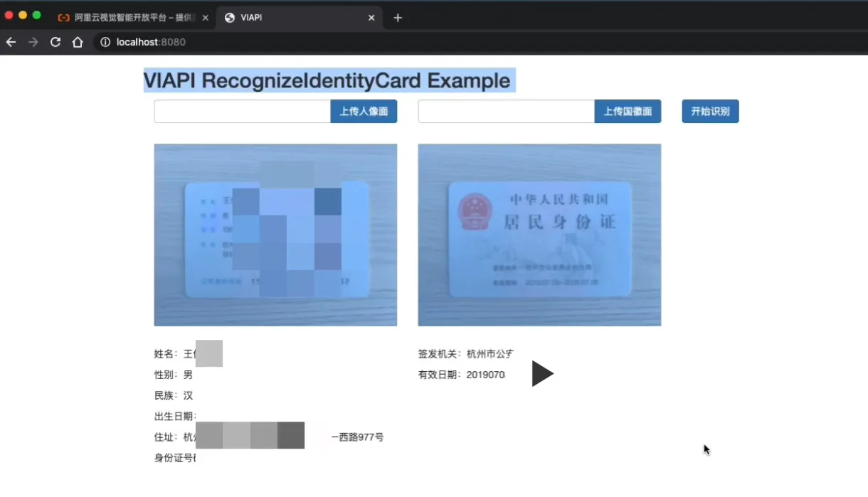Viewport: 868px width, 497px height.
Task: Click the ID card front image
Action: point(275,235)
